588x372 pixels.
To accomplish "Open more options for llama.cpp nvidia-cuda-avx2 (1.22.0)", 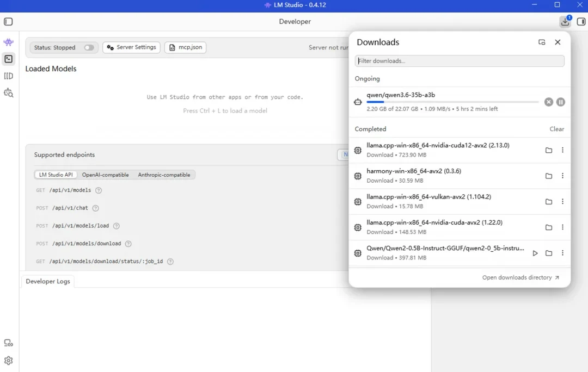I will [562, 227].
